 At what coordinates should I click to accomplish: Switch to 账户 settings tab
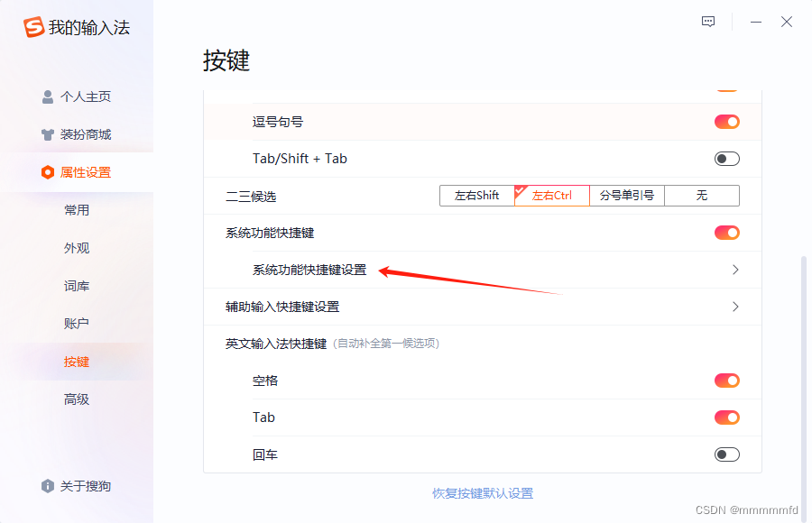[77, 324]
